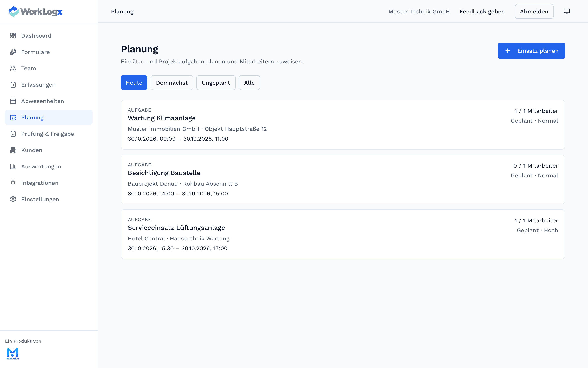
Task: Click Bauprojekt Donau · Rohbau Abschnitt B
Action: click(183, 184)
